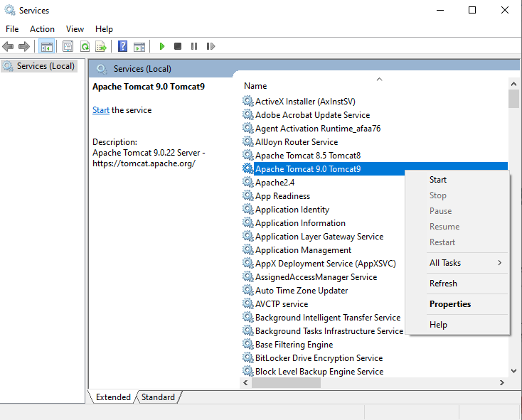Click gear icon beside Apache Tomcat 8.5 Tomcat8
This screenshot has width=522, height=420.
click(247, 155)
